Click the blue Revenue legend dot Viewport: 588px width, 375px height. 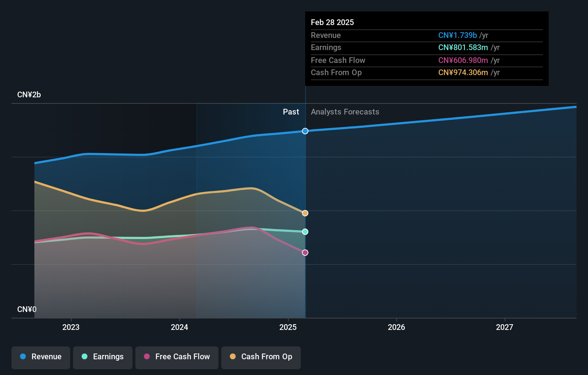23,356
